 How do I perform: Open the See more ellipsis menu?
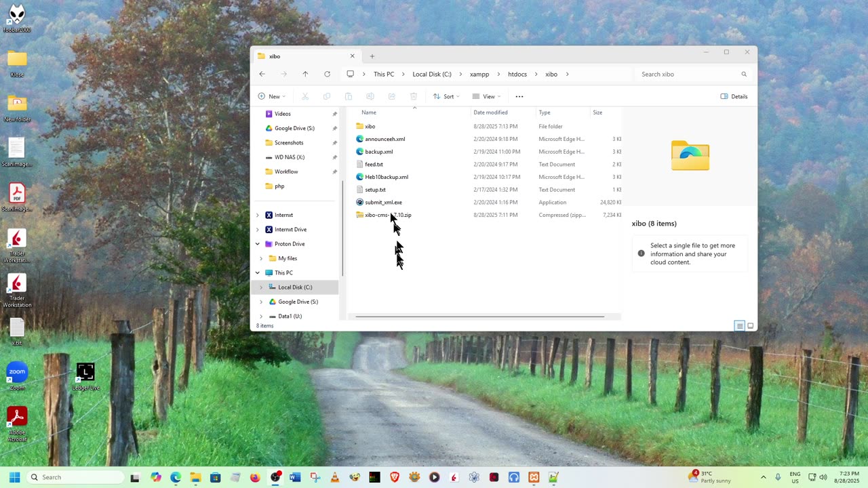[519, 96]
